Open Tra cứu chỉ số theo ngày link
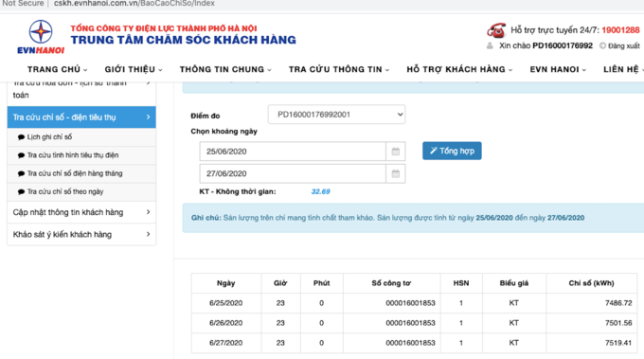Viewport: 644px width, 359px height. click(x=65, y=192)
